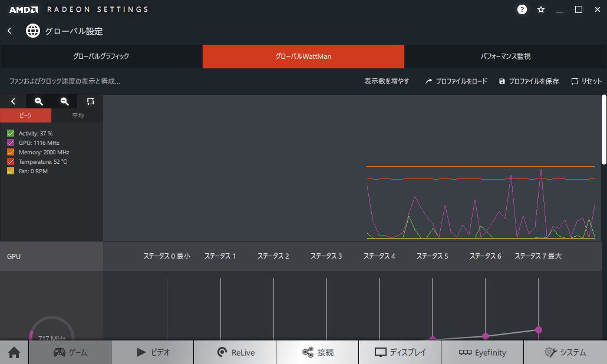The image size is (607, 364).
Task: Select the グローバルWattMan tab
Action: (x=303, y=57)
